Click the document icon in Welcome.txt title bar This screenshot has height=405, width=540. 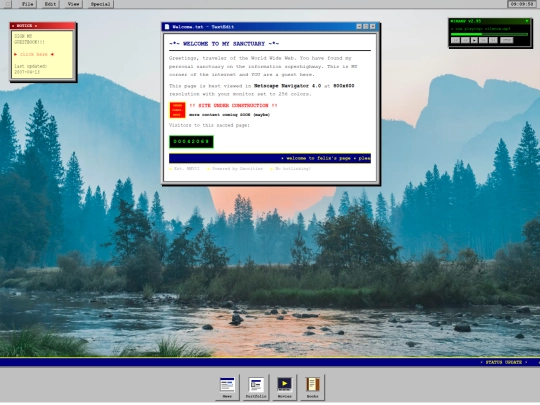click(x=167, y=27)
